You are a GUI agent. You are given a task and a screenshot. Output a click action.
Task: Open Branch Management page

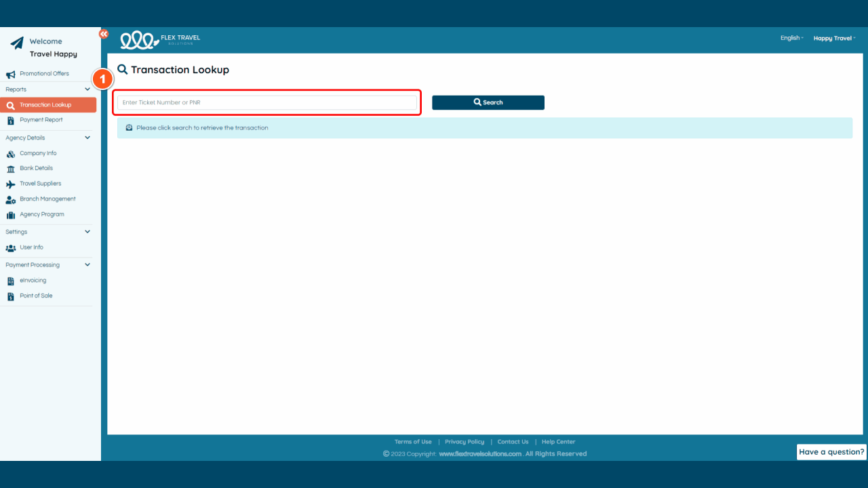tap(48, 199)
